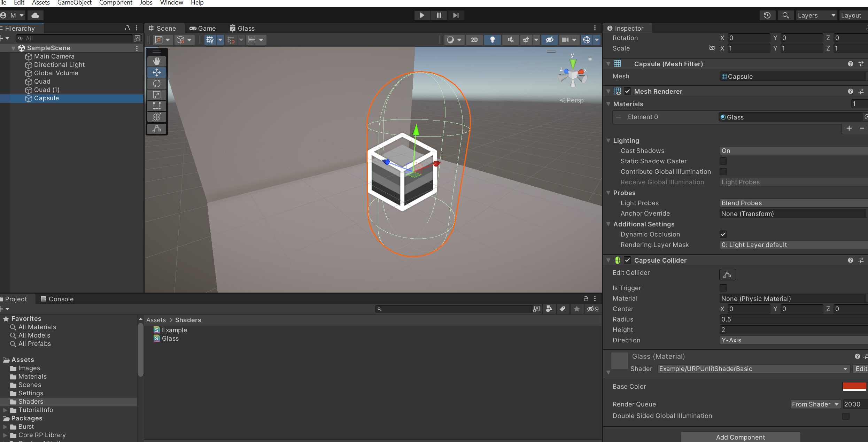Toggle 2D view in the Scene toolbar
868x442 pixels.
[474, 40]
